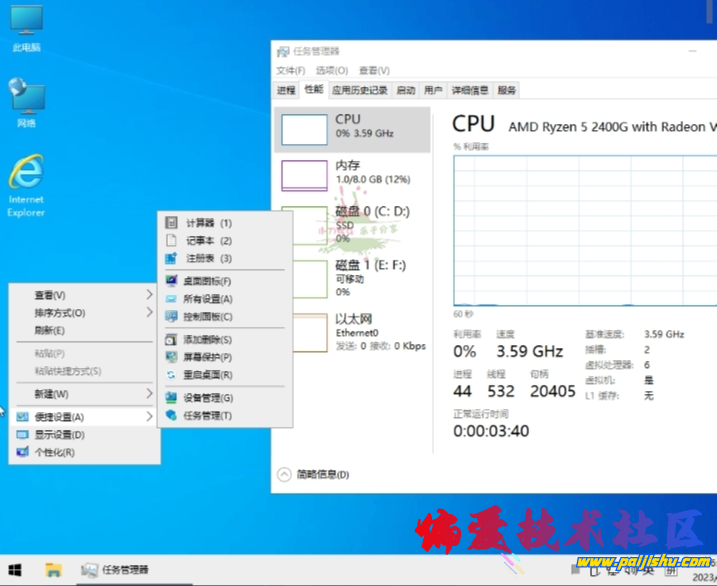
Task: Click the Windows Start button
Action: click(18, 570)
